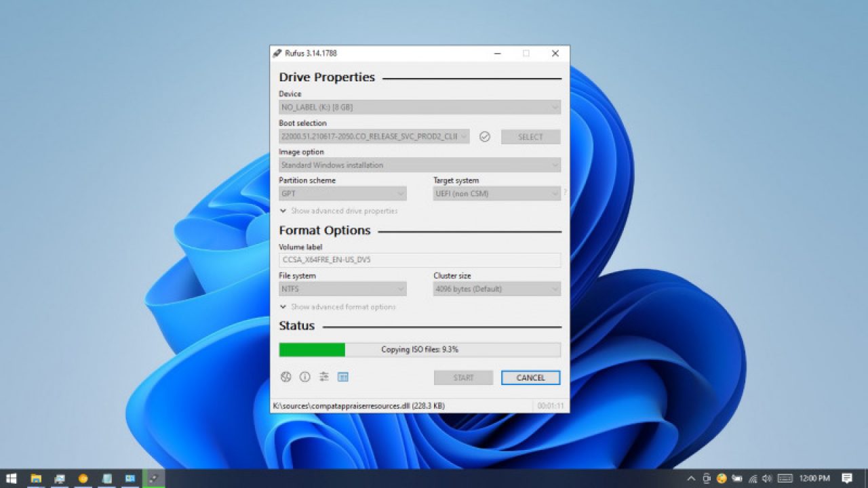Image resolution: width=868 pixels, height=488 pixels.
Task: Open the File system dropdown
Action: (x=342, y=288)
